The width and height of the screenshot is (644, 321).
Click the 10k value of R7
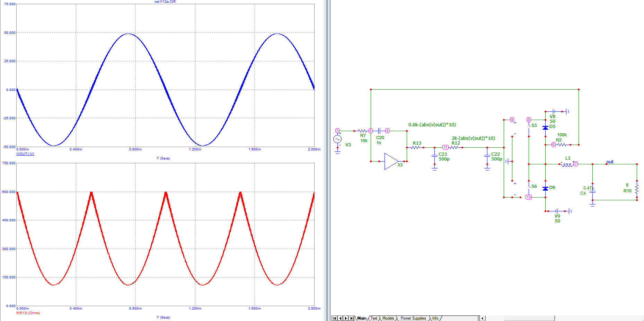tap(364, 141)
